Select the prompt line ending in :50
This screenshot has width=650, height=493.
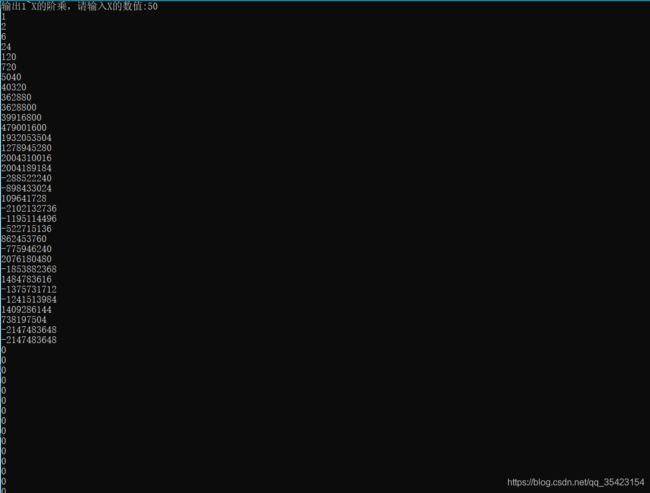coord(79,6)
